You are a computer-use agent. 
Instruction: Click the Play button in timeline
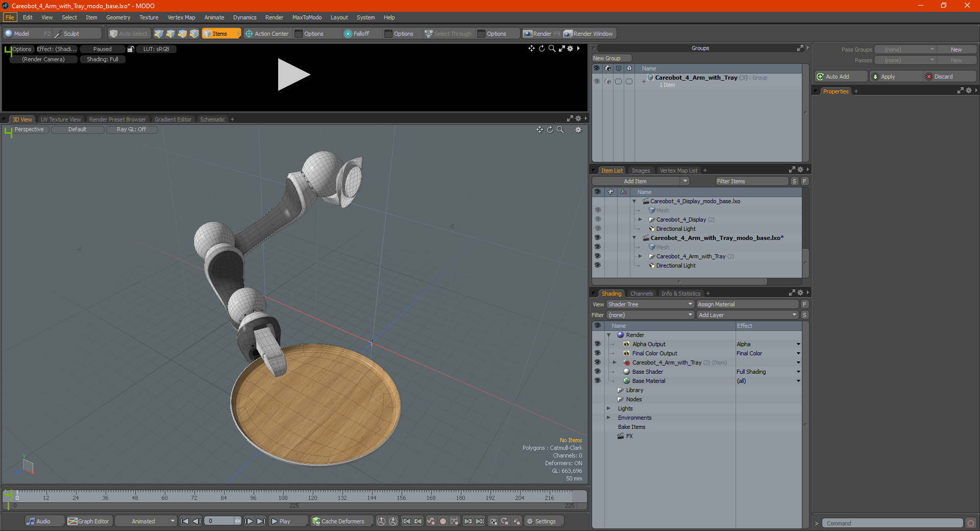pyautogui.click(x=288, y=521)
